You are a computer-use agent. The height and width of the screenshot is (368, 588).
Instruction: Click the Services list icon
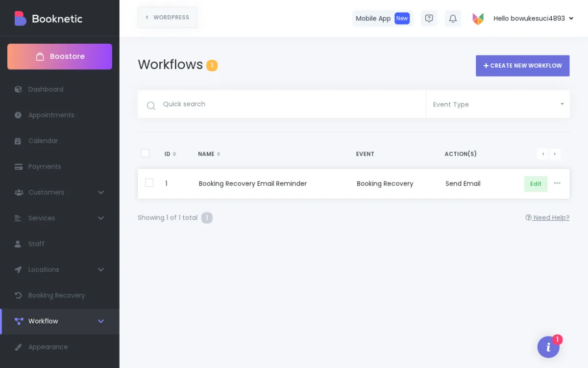[x=18, y=218]
